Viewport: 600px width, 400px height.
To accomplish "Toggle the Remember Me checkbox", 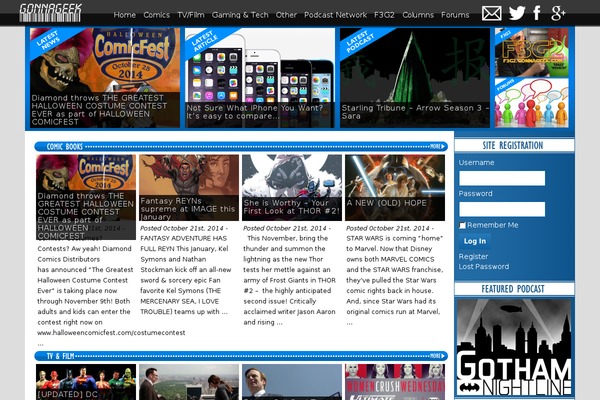I will tap(462, 225).
